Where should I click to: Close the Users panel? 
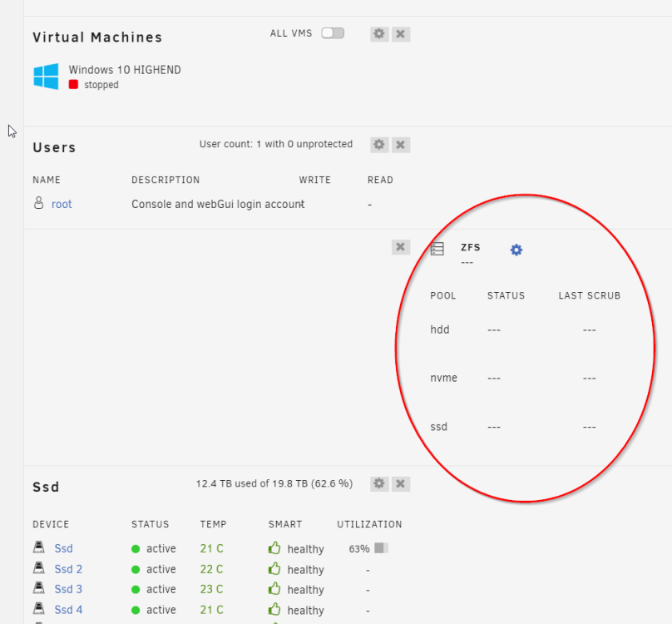pos(401,145)
